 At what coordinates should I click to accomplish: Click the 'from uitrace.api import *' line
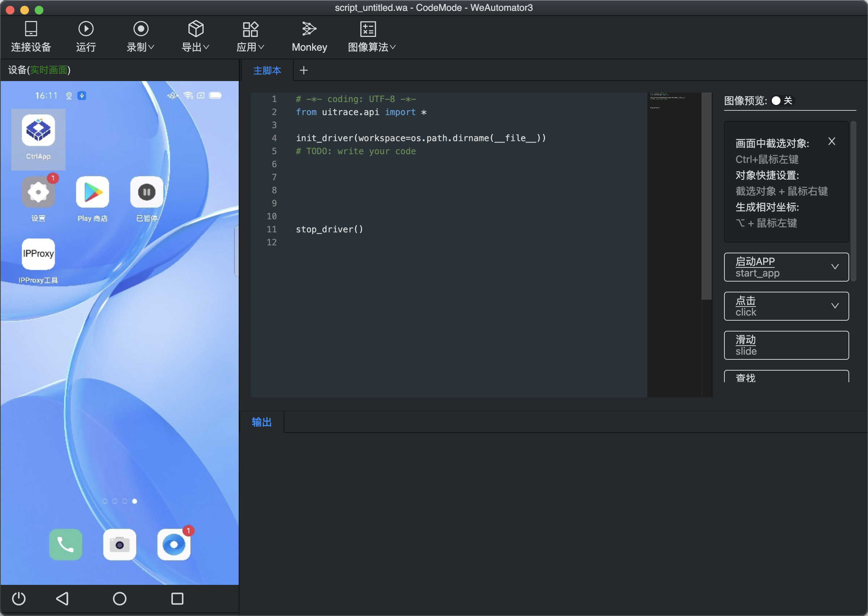click(361, 112)
